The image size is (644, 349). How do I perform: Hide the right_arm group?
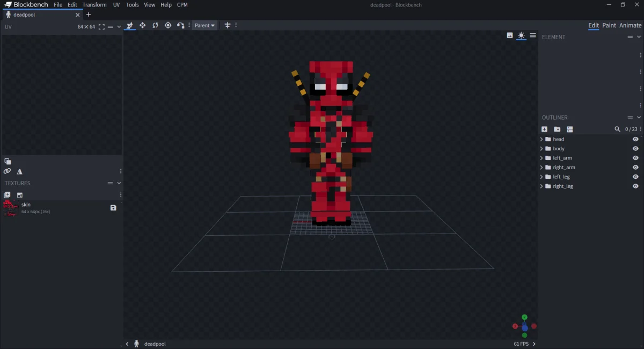635,168
